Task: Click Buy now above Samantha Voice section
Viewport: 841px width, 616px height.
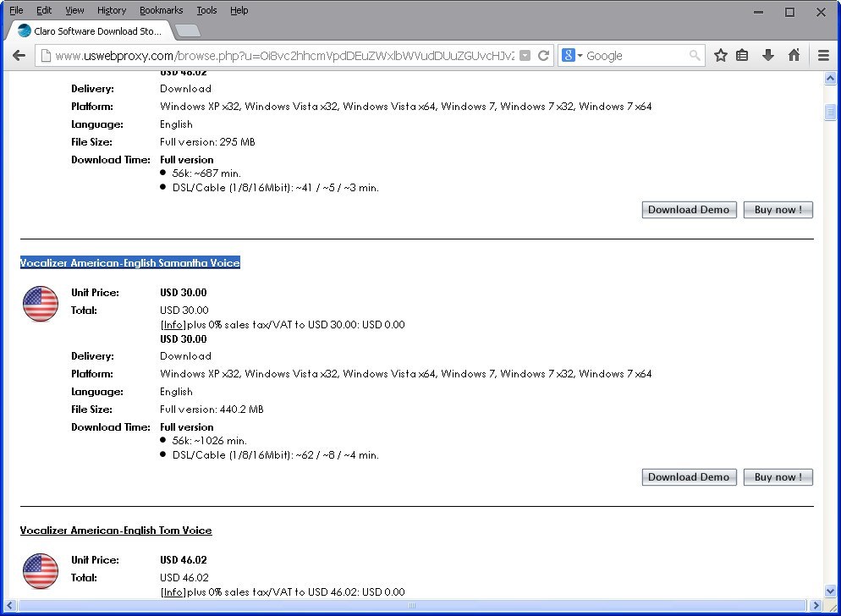Action: coord(778,210)
